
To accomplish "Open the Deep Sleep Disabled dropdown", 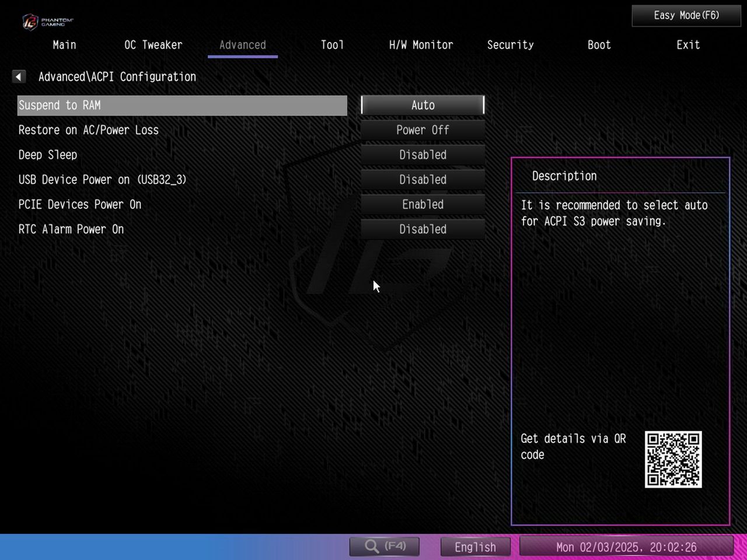I will (423, 155).
